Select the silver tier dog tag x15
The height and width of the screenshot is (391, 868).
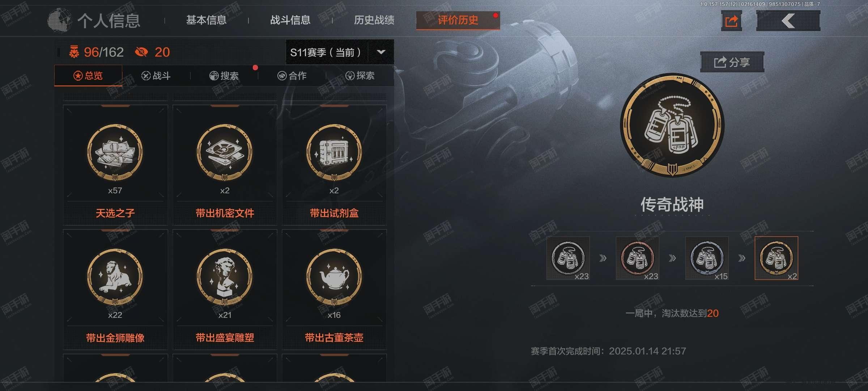tap(707, 258)
